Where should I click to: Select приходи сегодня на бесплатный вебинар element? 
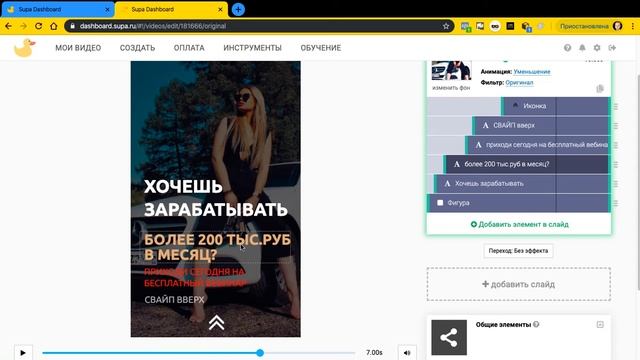click(538, 145)
